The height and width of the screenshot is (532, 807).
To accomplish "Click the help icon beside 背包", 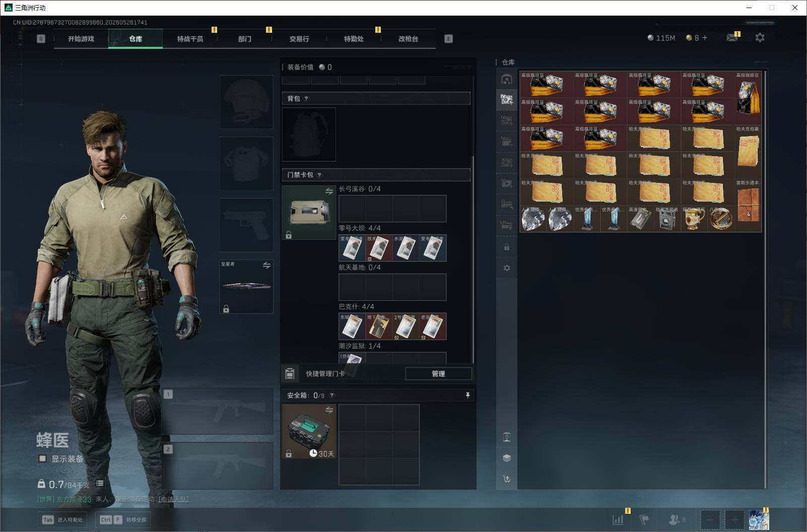I will coord(306,99).
